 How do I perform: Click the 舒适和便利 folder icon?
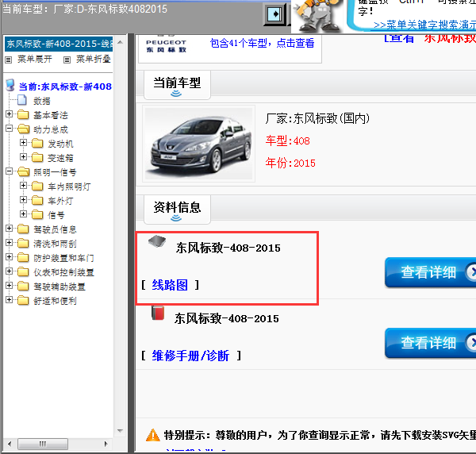(23, 300)
